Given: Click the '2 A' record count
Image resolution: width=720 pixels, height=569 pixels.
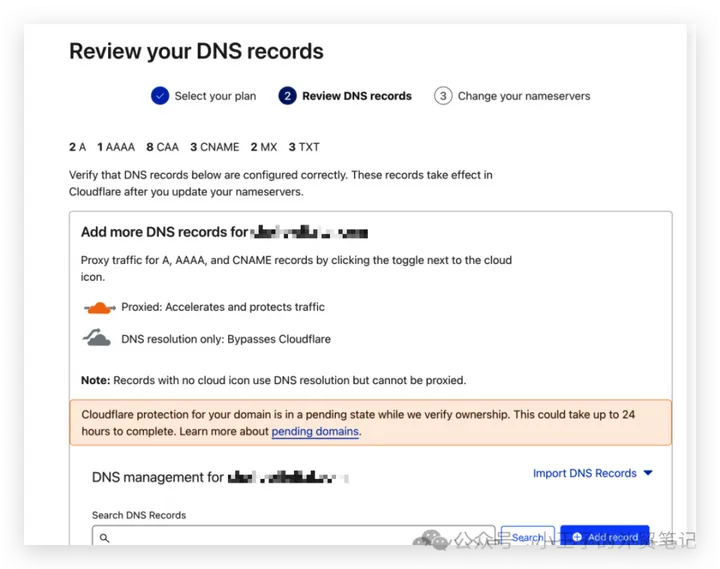Looking at the screenshot, I should point(78,147).
